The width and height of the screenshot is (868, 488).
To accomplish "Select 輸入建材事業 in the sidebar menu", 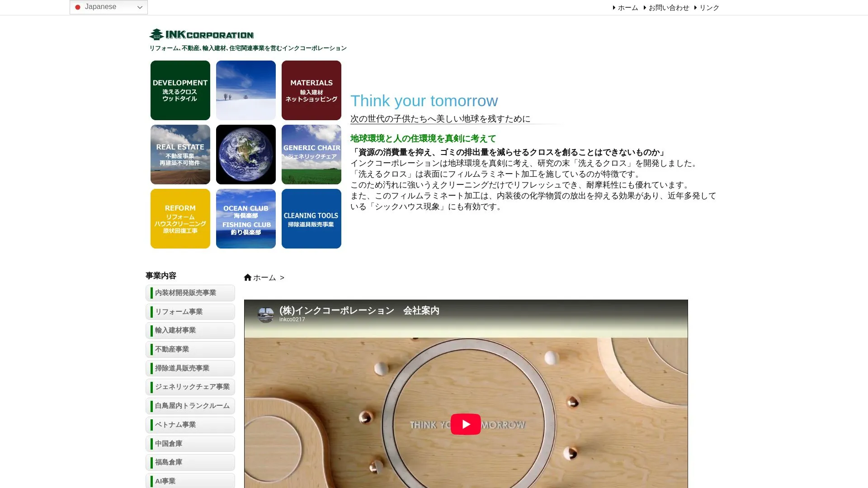I will [x=190, y=330].
